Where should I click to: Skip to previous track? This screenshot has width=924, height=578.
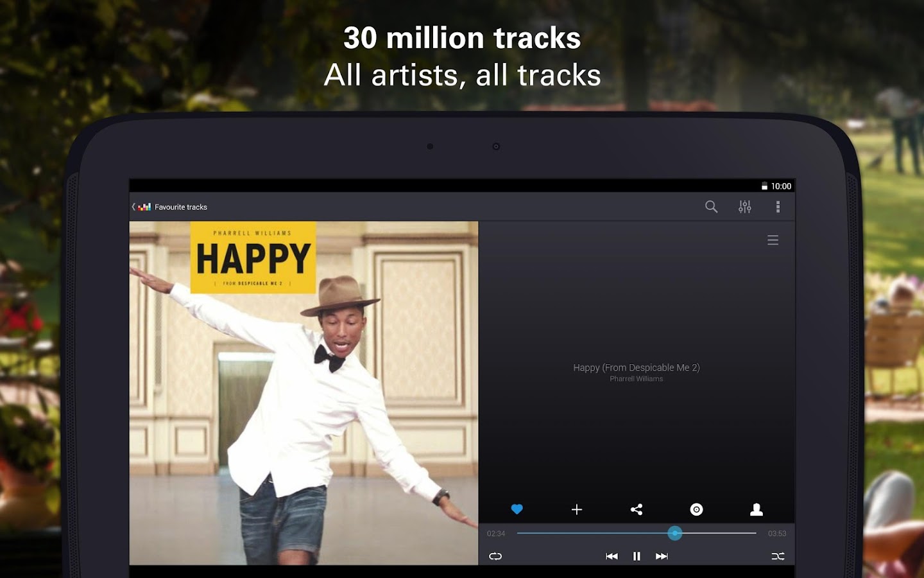[612, 556]
